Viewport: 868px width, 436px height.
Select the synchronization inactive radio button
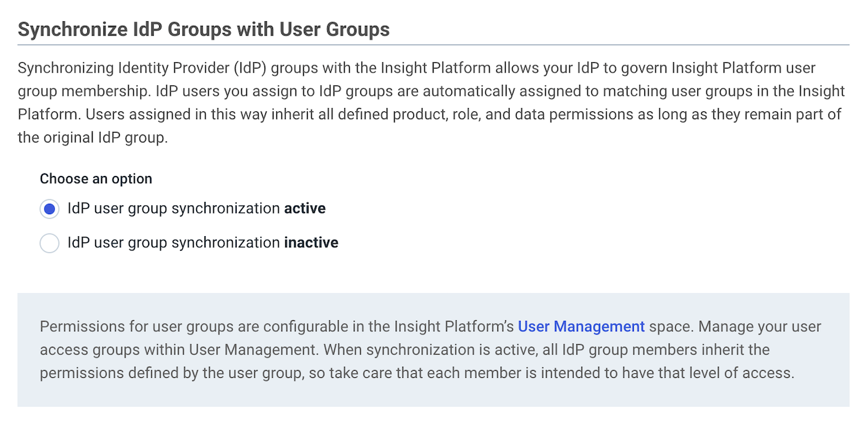(x=49, y=243)
